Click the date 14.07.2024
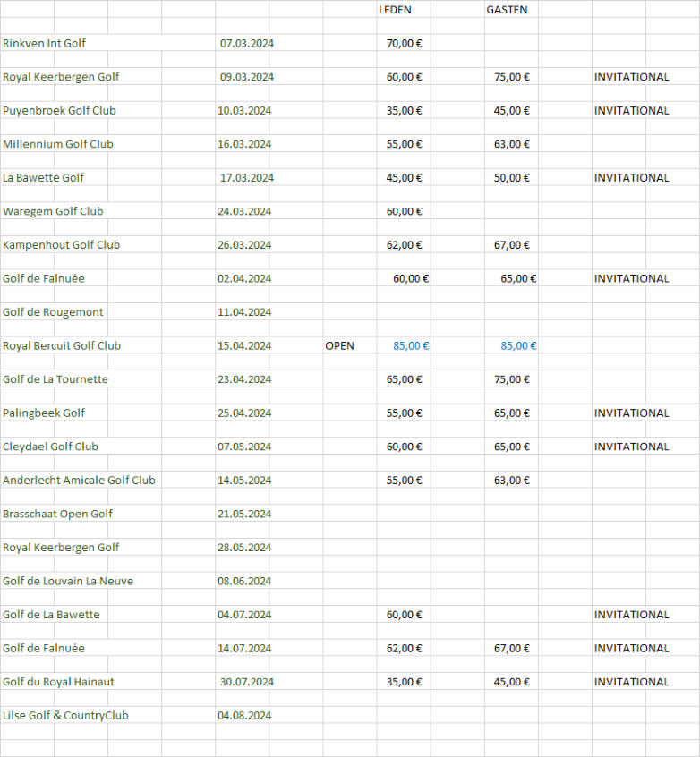 click(244, 649)
